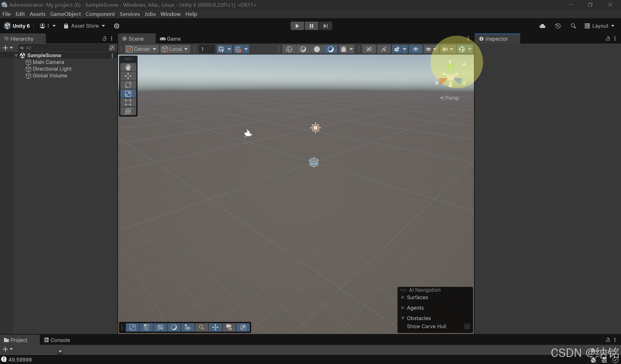Image resolution: width=621 pixels, height=364 pixels.
Task: Expand the Surfaces section in AI Navigation overlay
Action: (x=403, y=297)
